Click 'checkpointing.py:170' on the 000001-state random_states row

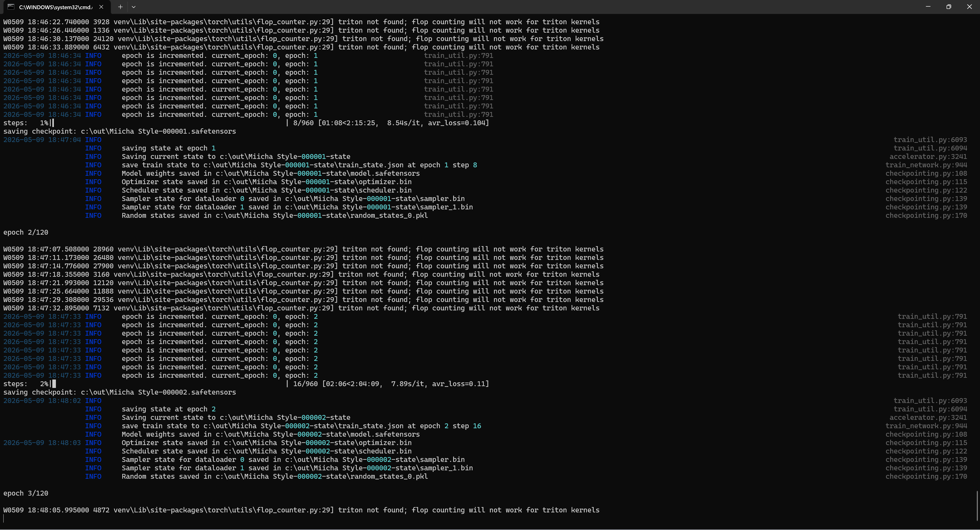[x=926, y=216]
